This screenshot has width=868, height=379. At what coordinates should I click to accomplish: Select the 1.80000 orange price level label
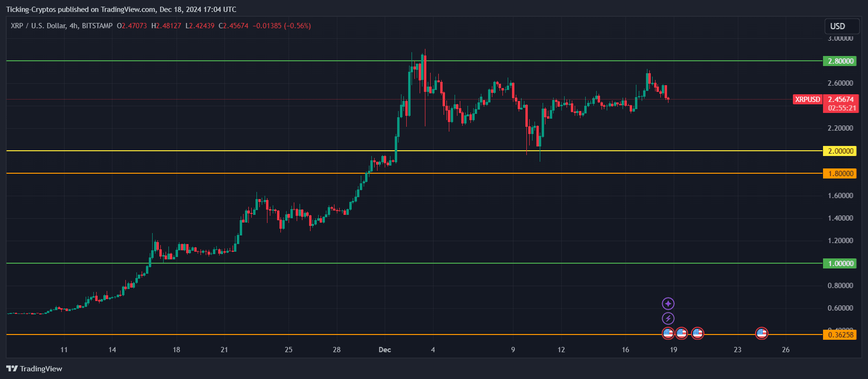pos(840,174)
